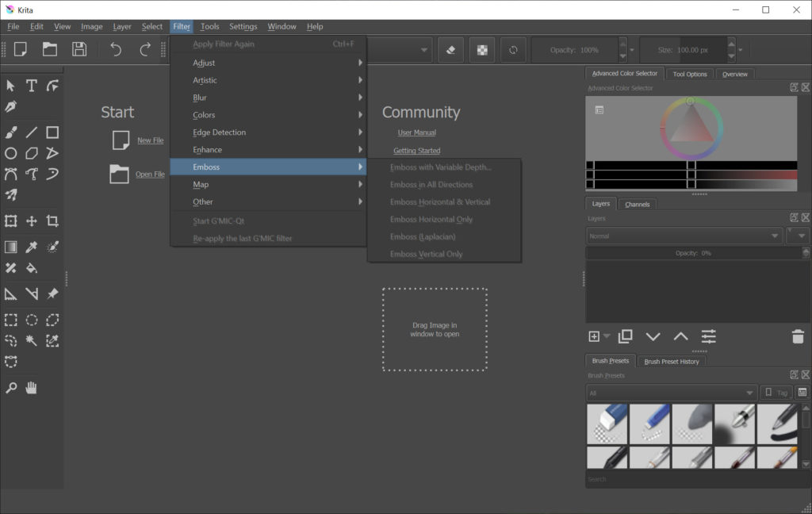The width and height of the screenshot is (812, 514).
Task: Select the Text tool
Action: 32,86
